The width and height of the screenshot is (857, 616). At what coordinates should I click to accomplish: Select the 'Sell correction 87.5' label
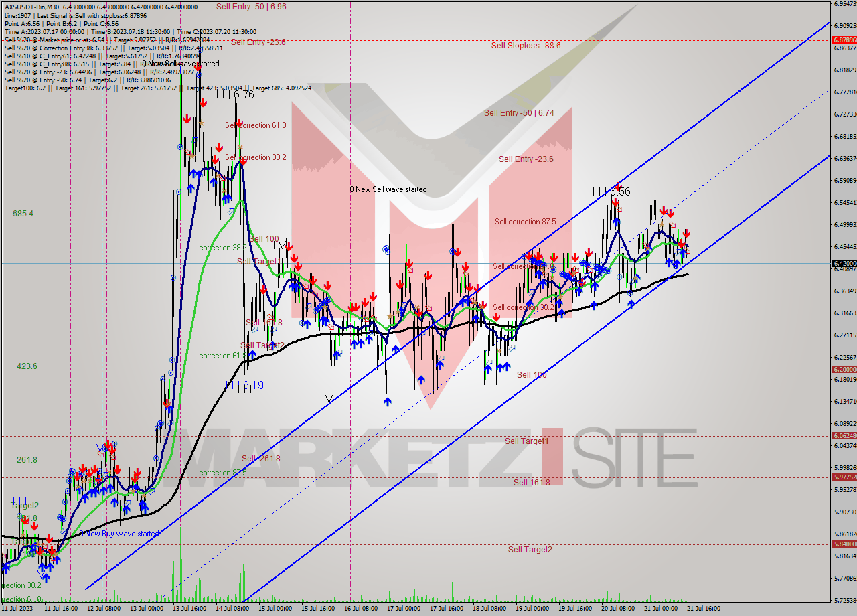[x=526, y=222]
